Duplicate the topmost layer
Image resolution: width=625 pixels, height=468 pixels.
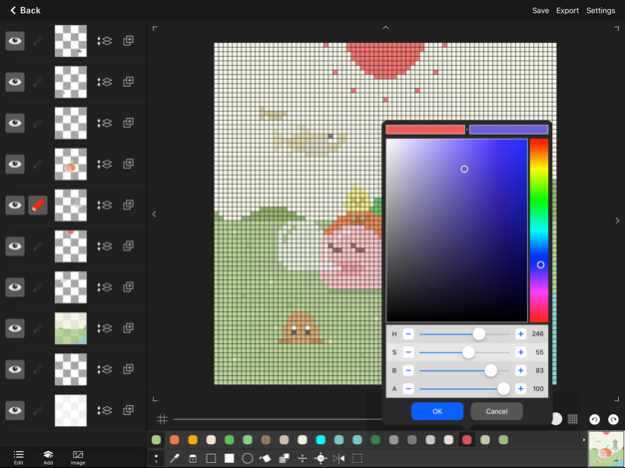(128, 41)
